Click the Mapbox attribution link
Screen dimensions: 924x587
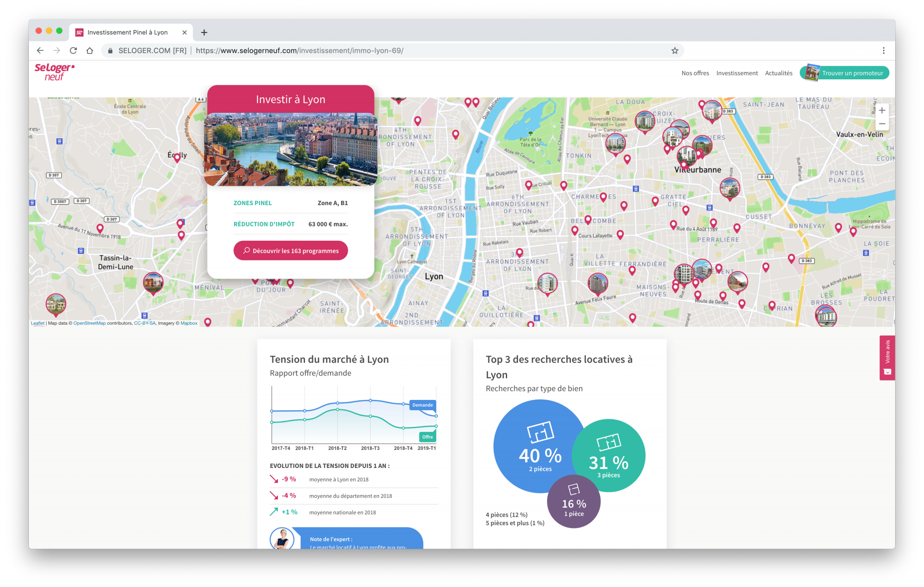pos(189,323)
